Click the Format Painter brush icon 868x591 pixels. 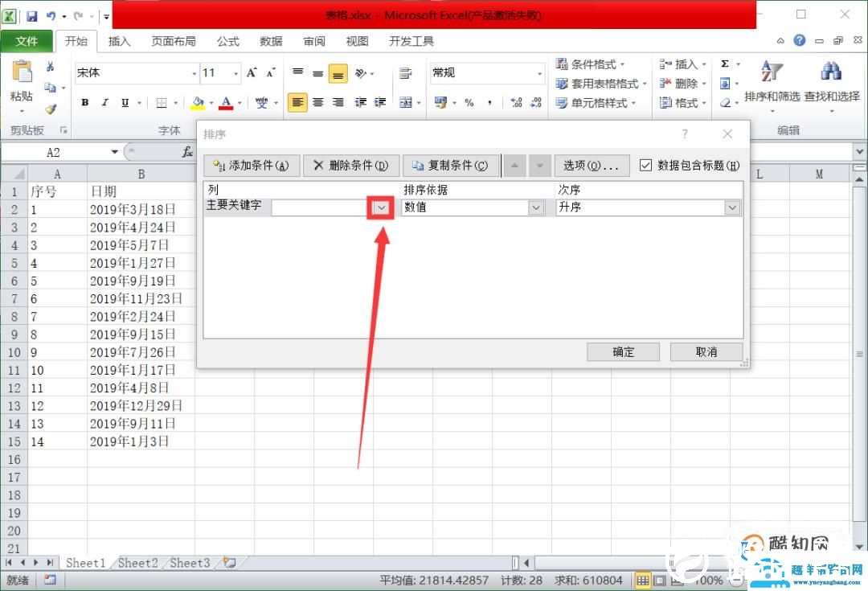tap(51, 109)
